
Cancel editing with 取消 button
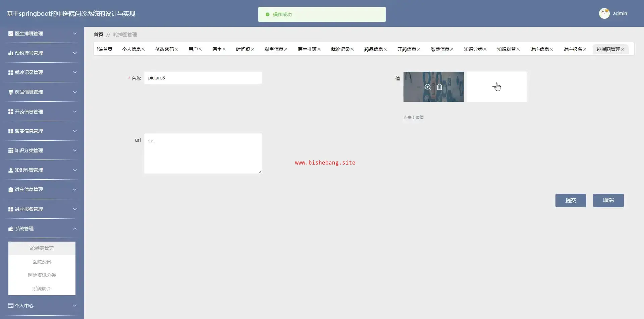tap(608, 200)
